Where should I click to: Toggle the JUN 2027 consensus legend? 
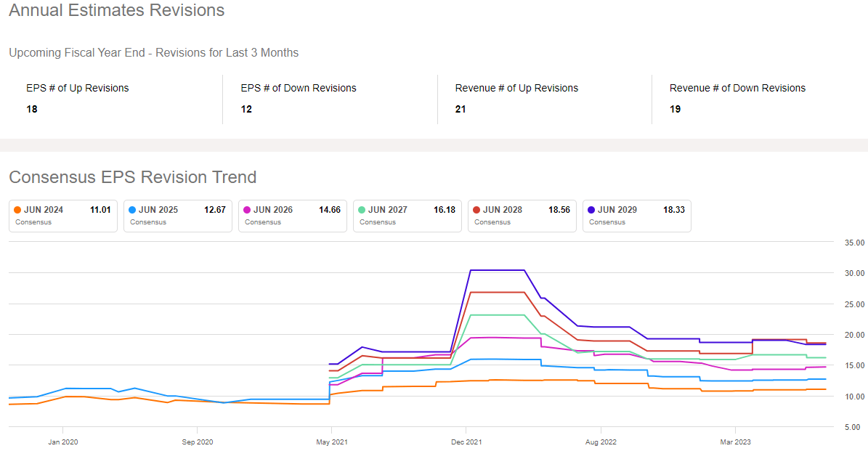point(407,216)
